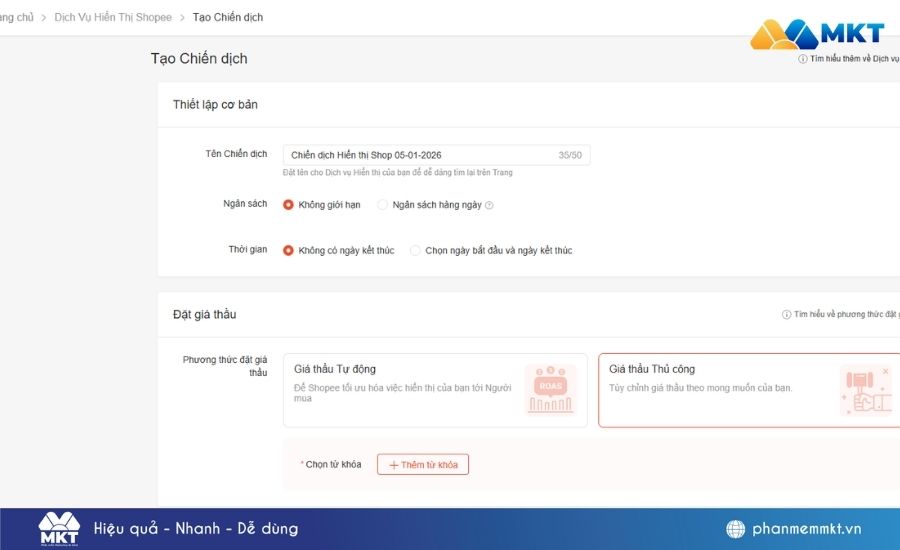
Task: Click the "Chọn từ khóa" label
Action: click(333, 464)
